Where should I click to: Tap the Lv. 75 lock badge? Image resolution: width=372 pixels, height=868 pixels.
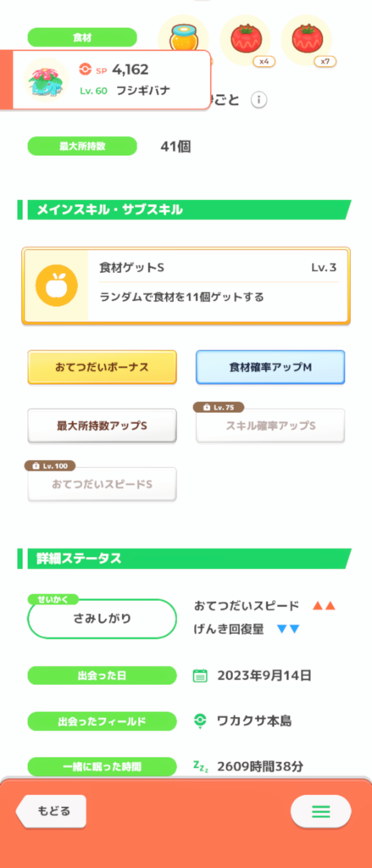218,408
